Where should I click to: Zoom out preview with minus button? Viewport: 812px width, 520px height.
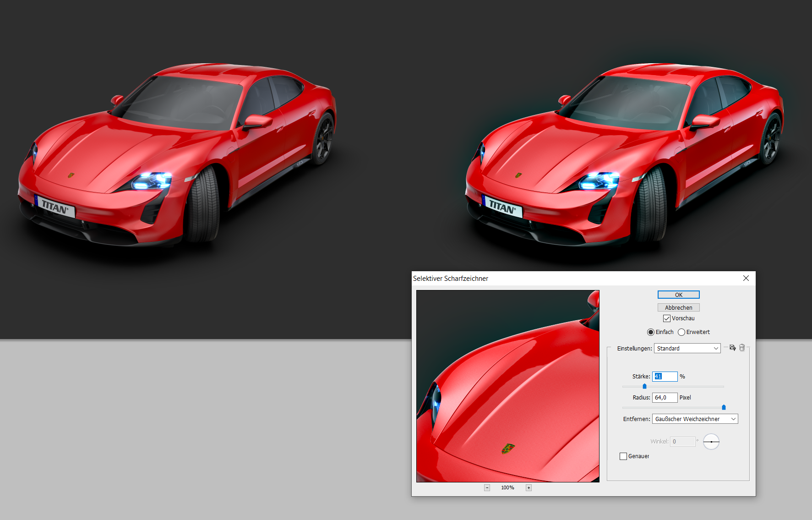(487, 487)
